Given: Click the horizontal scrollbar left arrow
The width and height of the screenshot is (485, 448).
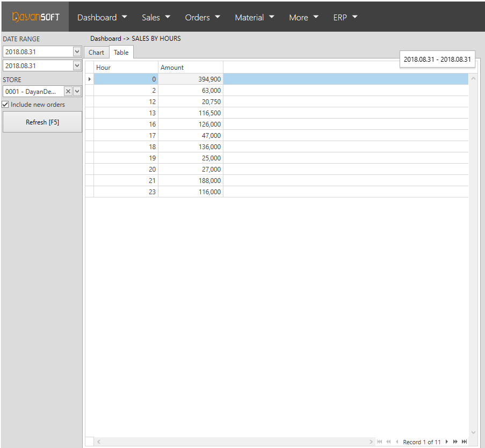Looking at the screenshot, I should click(x=99, y=442).
